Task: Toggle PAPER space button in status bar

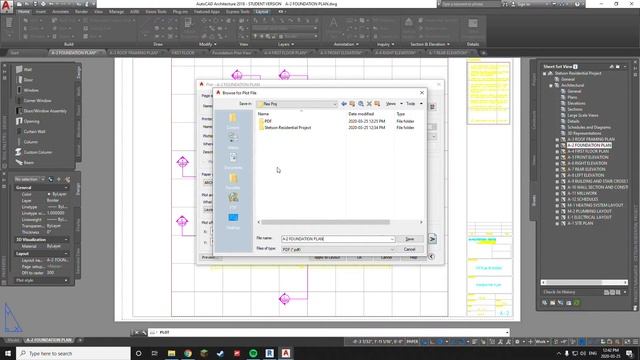Action: [x=412, y=342]
